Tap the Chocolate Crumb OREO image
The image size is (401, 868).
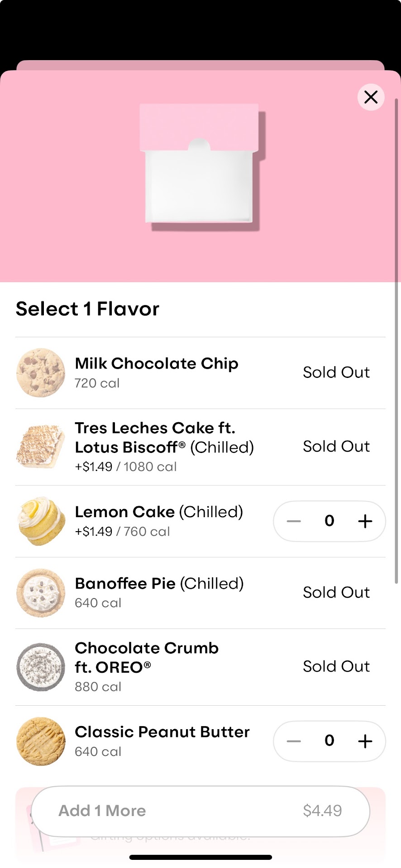pos(41,667)
